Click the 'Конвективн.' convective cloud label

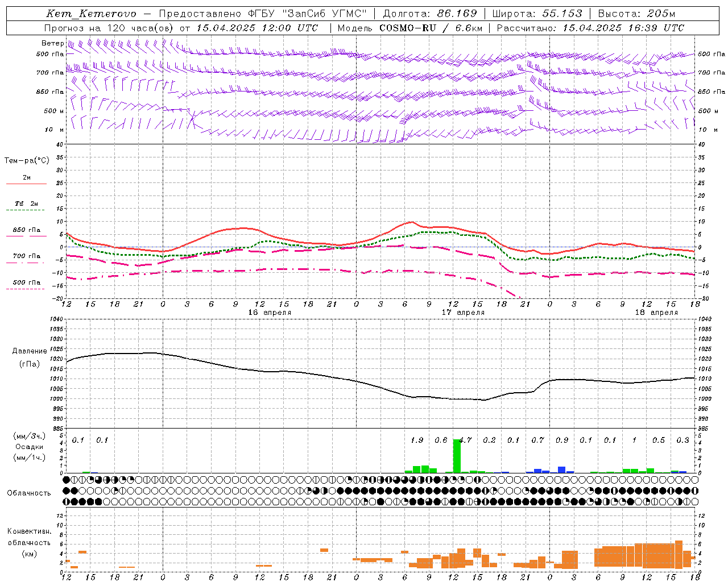coord(30,531)
